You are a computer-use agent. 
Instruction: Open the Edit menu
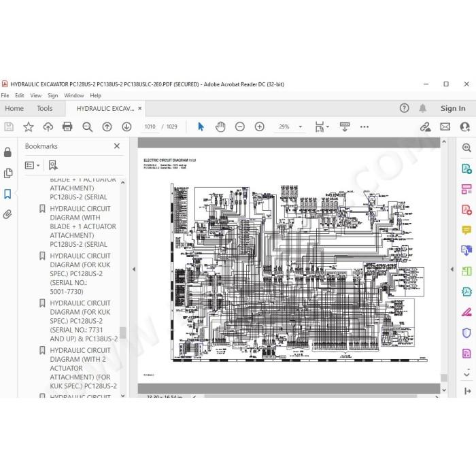[20, 95]
